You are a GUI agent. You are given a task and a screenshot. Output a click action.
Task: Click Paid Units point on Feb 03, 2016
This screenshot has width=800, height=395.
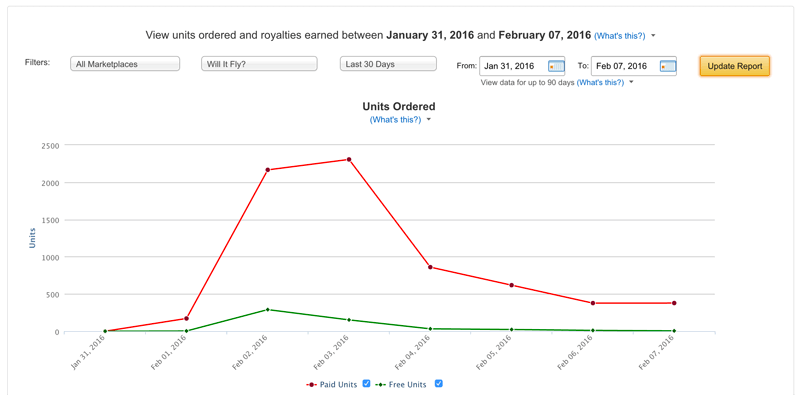pyautogui.click(x=349, y=159)
